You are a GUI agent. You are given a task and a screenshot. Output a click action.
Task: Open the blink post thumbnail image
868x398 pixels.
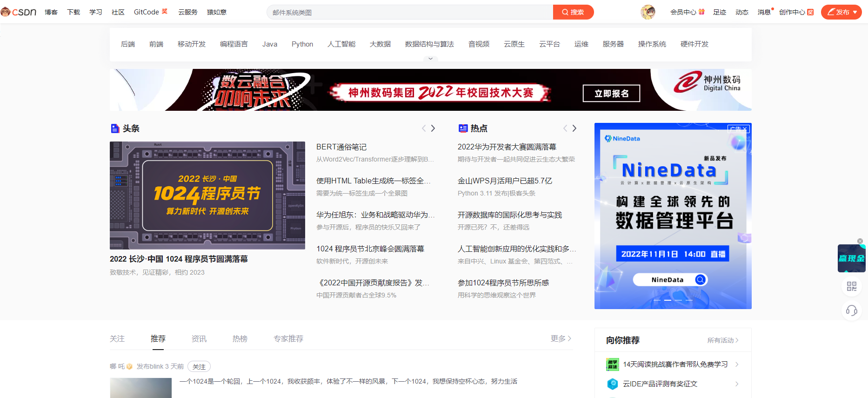click(x=141, y=388)
